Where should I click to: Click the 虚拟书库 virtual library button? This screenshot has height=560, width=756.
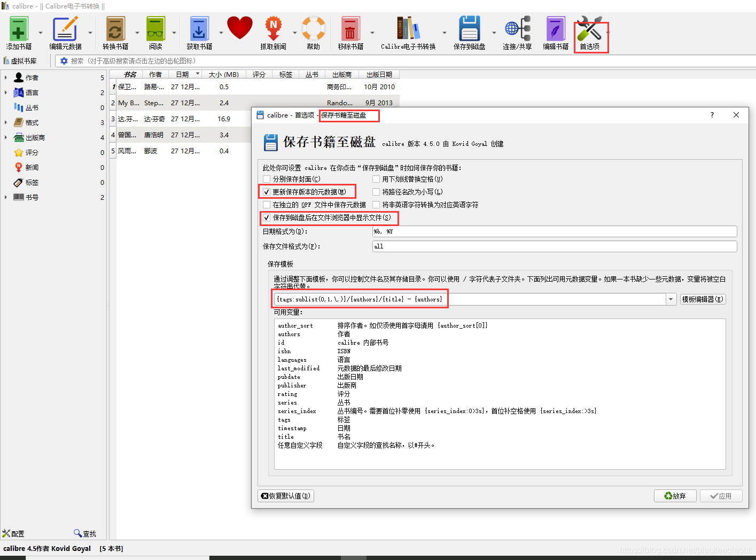[x=20, y=61]
